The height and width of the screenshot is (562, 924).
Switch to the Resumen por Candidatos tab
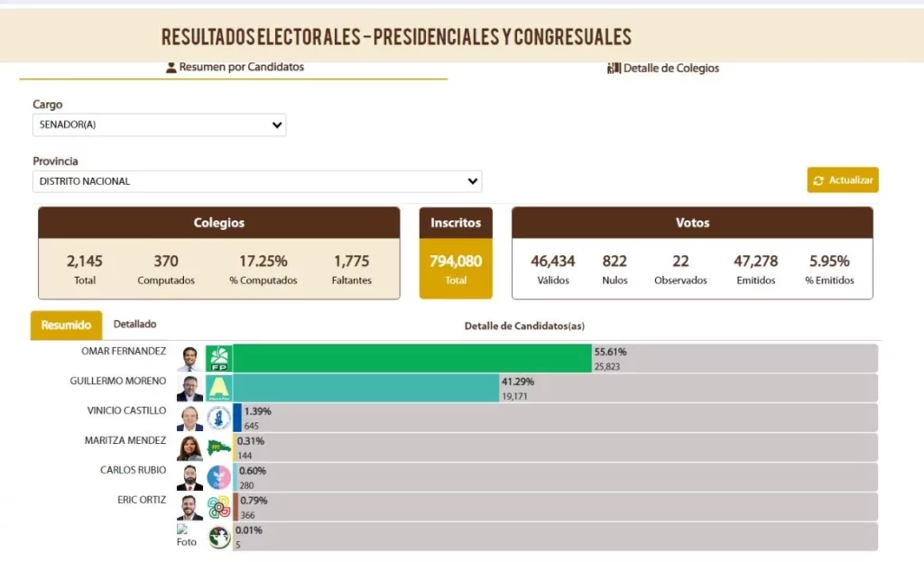pyautogui.click(x=235, y=68)
